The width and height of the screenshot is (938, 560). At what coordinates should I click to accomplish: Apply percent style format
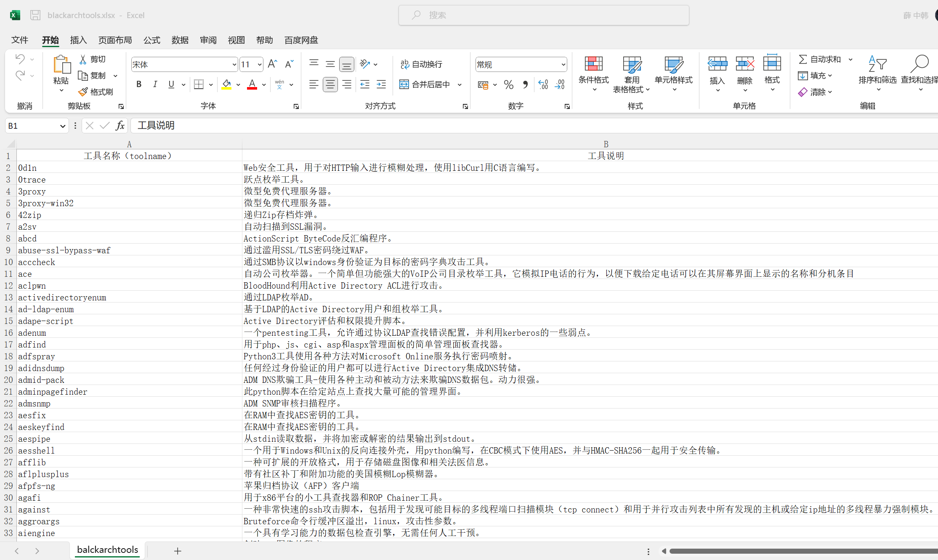(509, 85)
